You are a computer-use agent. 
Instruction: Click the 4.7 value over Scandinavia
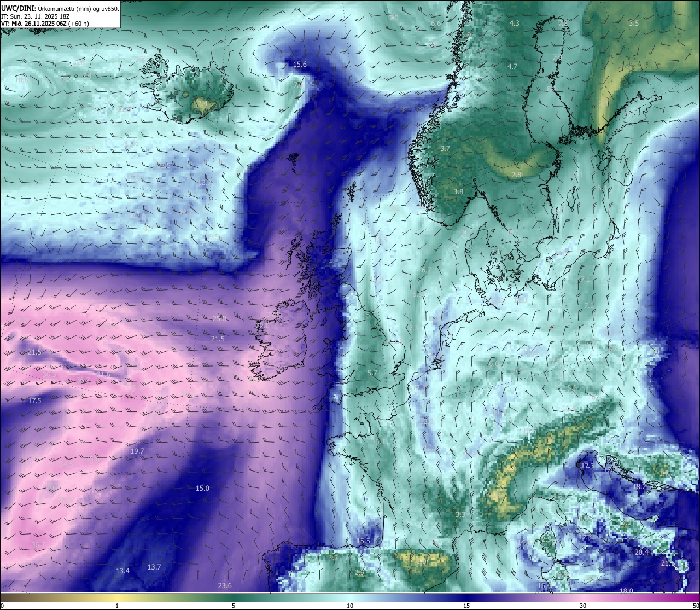[512, 67]
